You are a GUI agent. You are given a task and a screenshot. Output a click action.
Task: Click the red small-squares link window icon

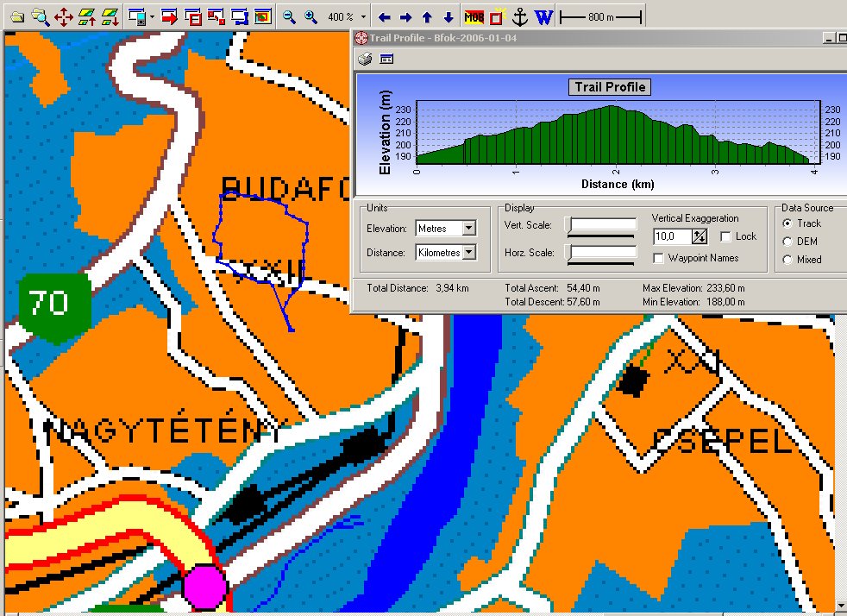216,16
